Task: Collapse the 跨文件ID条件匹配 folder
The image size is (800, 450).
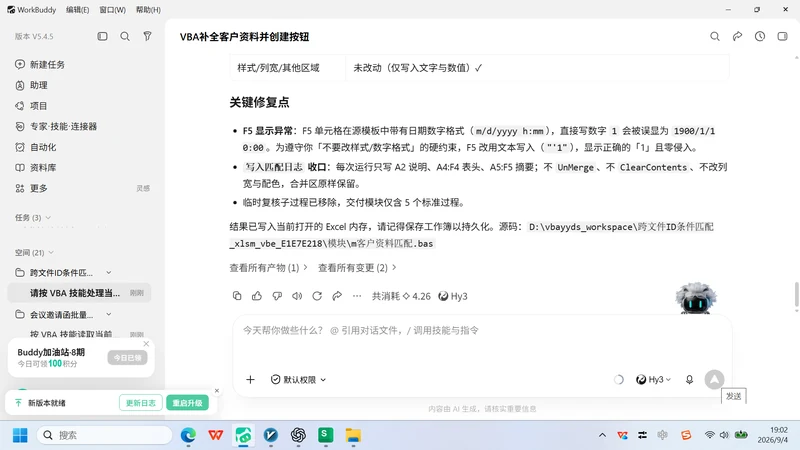Action: (109, 272)
